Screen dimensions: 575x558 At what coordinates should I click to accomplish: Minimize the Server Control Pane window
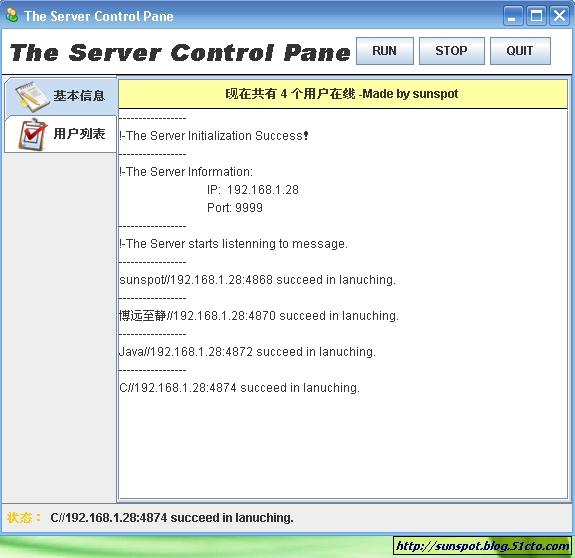(513, 16)
